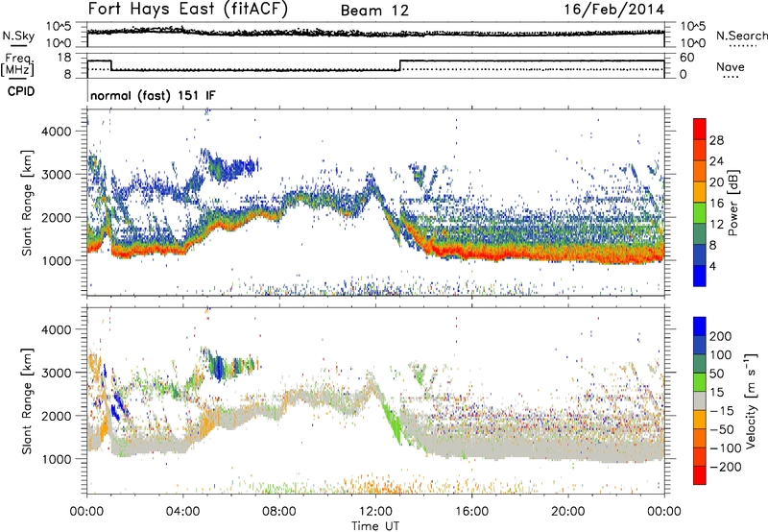Click the '18' frequency axis value
The width and height of the screenshot is (768, 532).
pyautogui.click(x=63, y=58)
